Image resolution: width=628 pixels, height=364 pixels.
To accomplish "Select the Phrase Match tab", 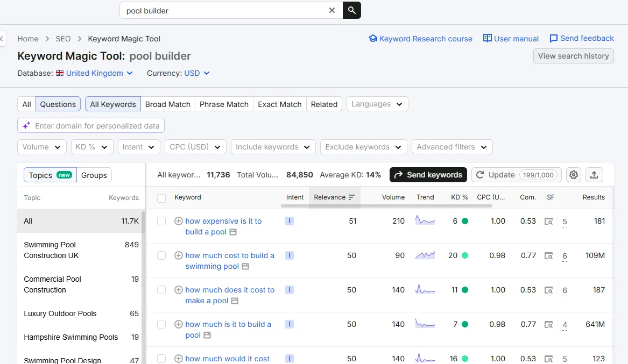I will coord(224,104).
